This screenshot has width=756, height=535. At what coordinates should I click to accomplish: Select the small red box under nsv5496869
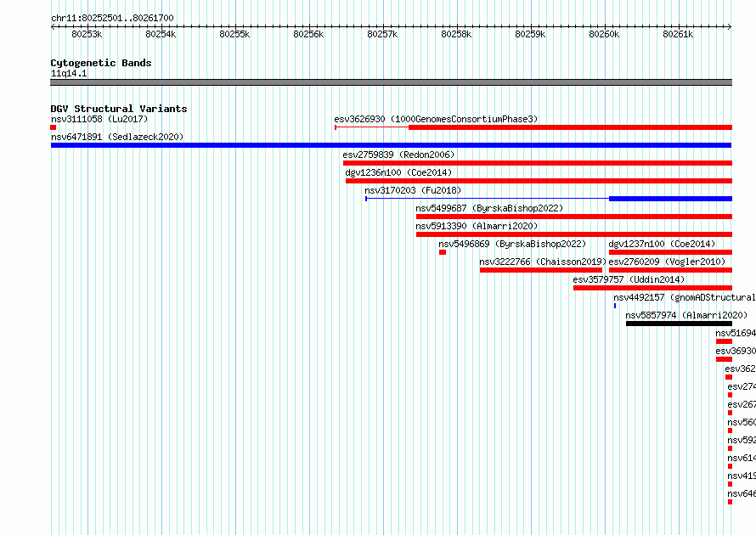point(443,252)
